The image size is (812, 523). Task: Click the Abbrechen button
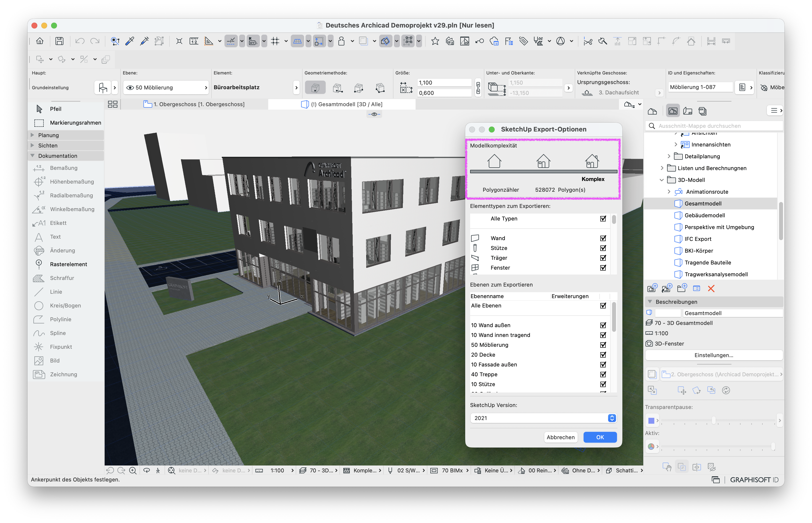click(x=560, y=437)
